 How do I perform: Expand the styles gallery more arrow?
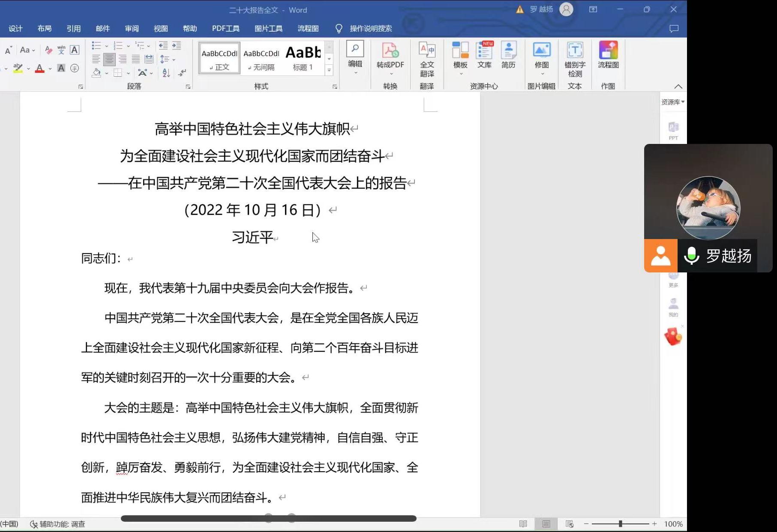[329, 70]
